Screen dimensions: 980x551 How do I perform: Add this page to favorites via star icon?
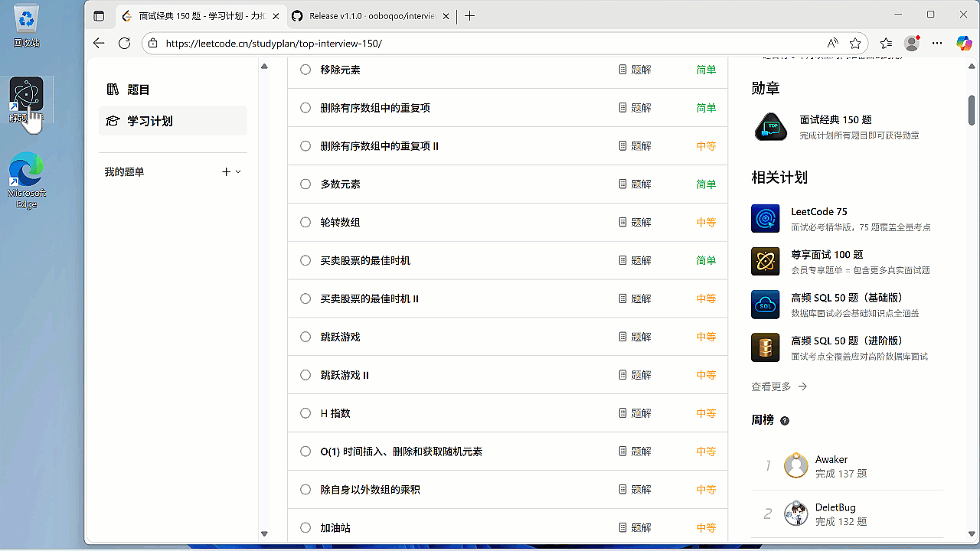point(855,43)
